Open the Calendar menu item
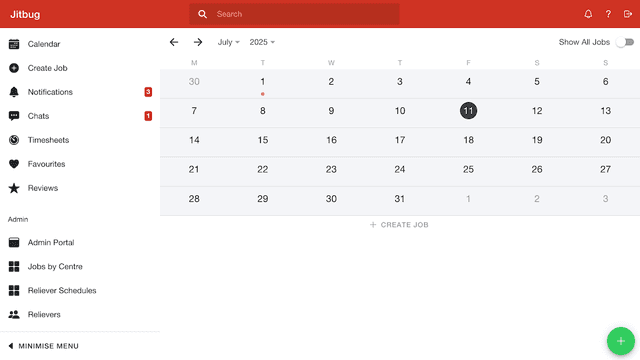 [x=80, y=44]
